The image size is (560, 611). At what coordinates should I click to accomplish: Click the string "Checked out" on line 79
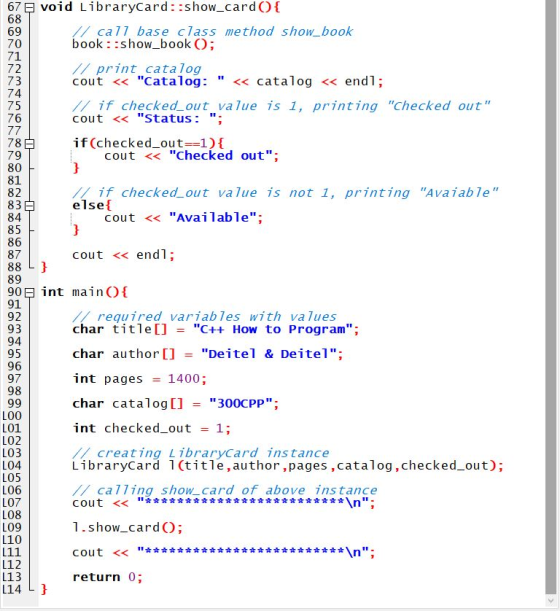(220, 156)
